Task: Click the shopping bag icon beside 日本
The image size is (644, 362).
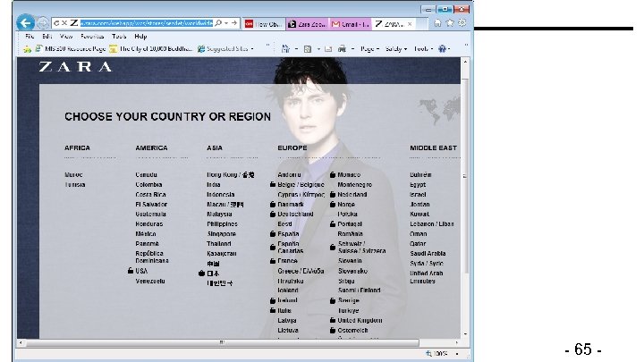Action: (x=201, y=273)
